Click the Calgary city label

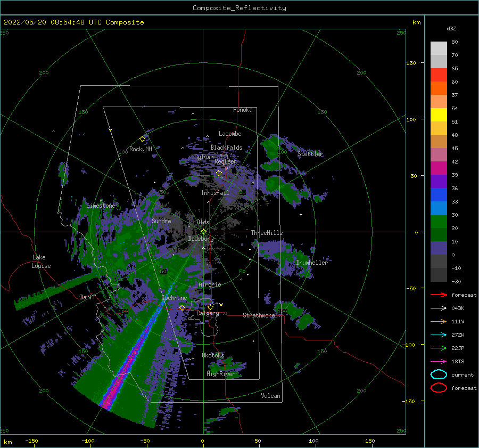pyautogui.click(x=208, y=313)
